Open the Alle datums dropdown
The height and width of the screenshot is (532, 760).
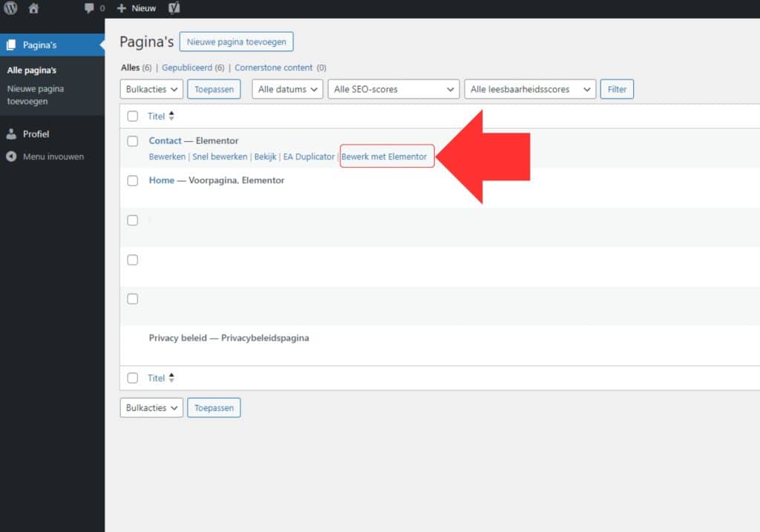(287, 88)
